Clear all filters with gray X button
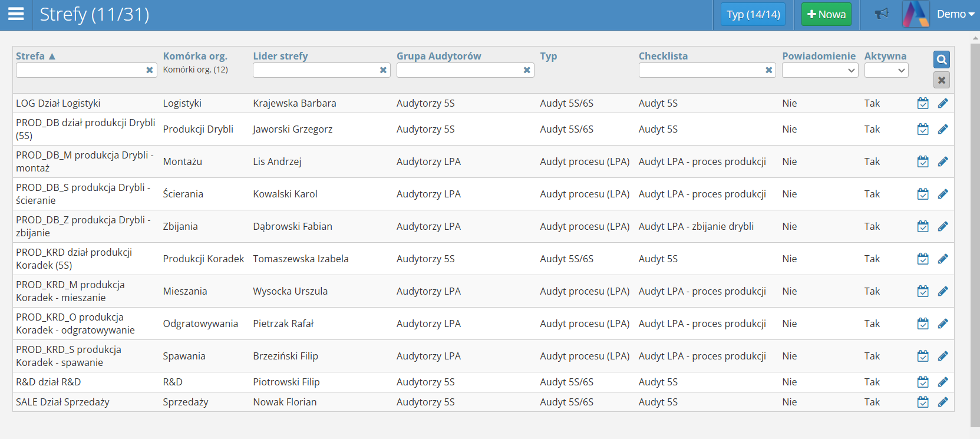 [x=941, y=80]
